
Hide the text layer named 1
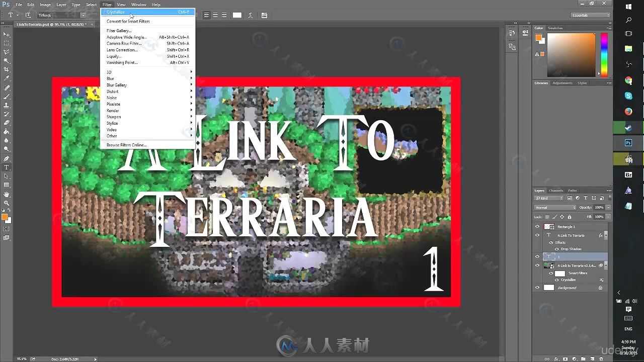[x=537, y=256]
